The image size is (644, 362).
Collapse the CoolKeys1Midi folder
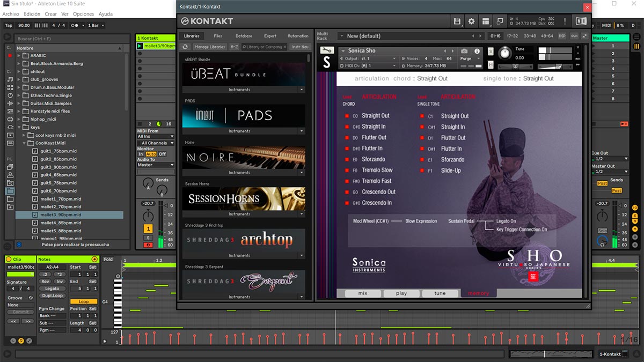point(24,143)
